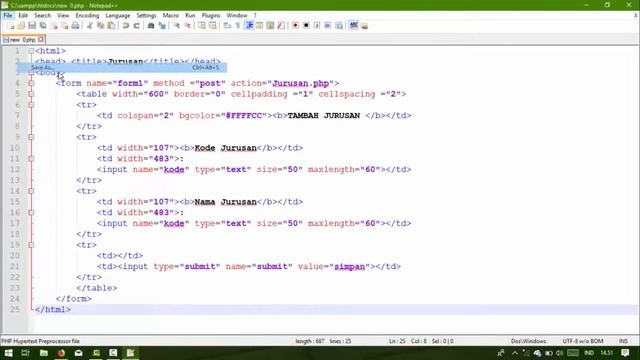Collapse the fold marker on line 16

coord(31,213)
